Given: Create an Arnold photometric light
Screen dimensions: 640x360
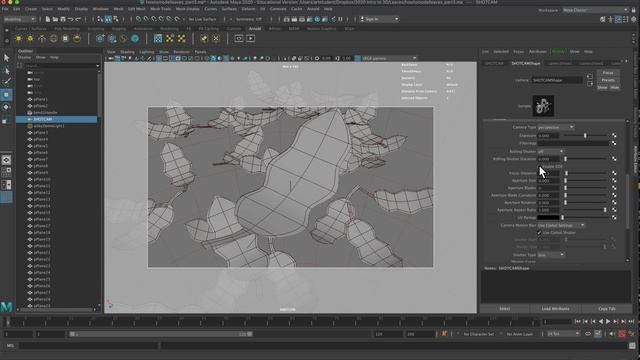Looking at the screenshot, I should tap(42, 38).
